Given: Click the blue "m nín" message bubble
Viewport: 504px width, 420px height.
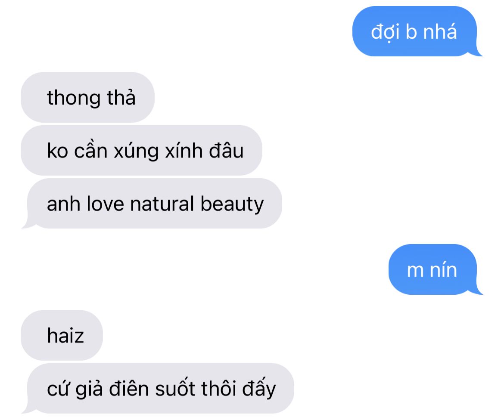Looking at the screenshot, I should click(432, 269).
